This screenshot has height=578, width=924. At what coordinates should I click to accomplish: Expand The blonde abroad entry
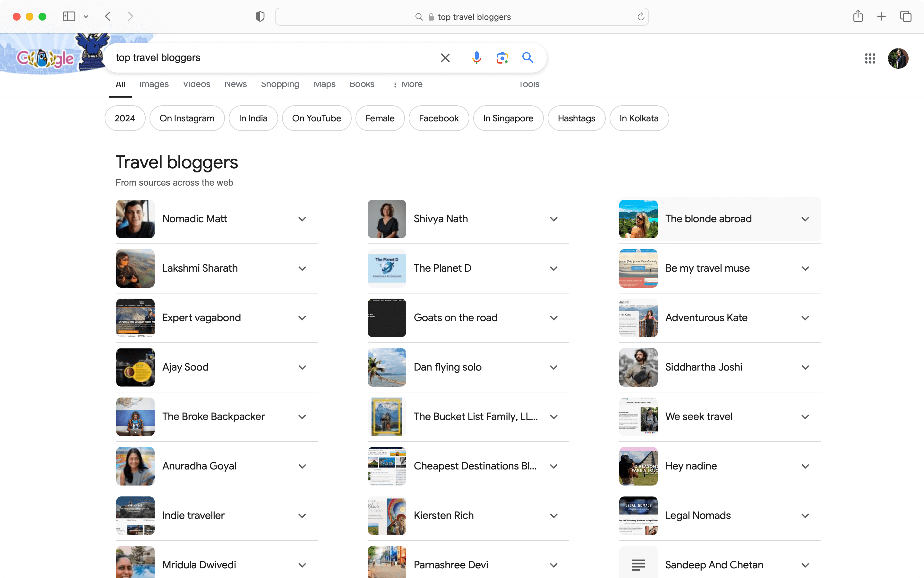[x=805, y=219]
